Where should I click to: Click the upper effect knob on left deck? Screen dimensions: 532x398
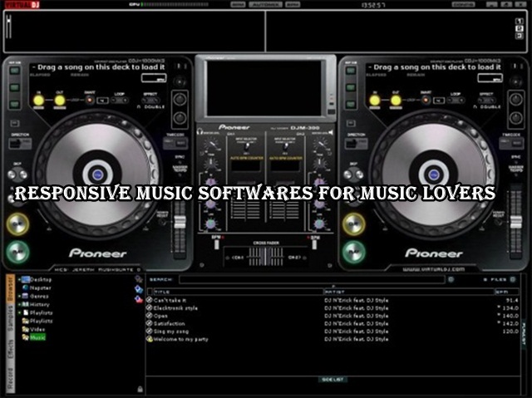180,100
